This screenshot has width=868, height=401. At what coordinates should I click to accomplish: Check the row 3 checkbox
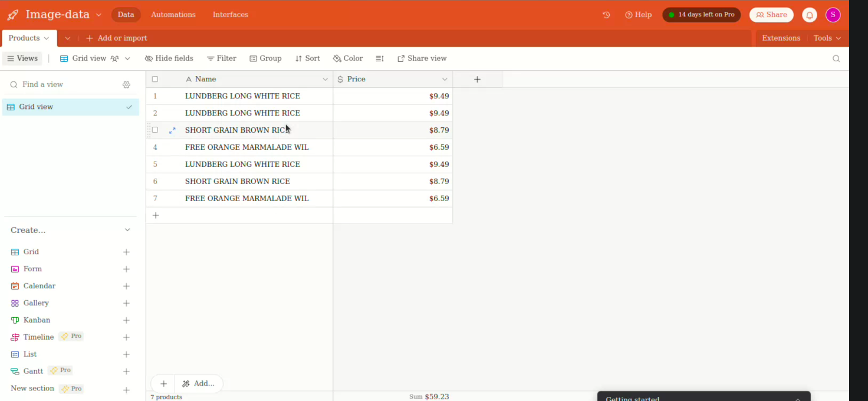click(x=155, y=130)
